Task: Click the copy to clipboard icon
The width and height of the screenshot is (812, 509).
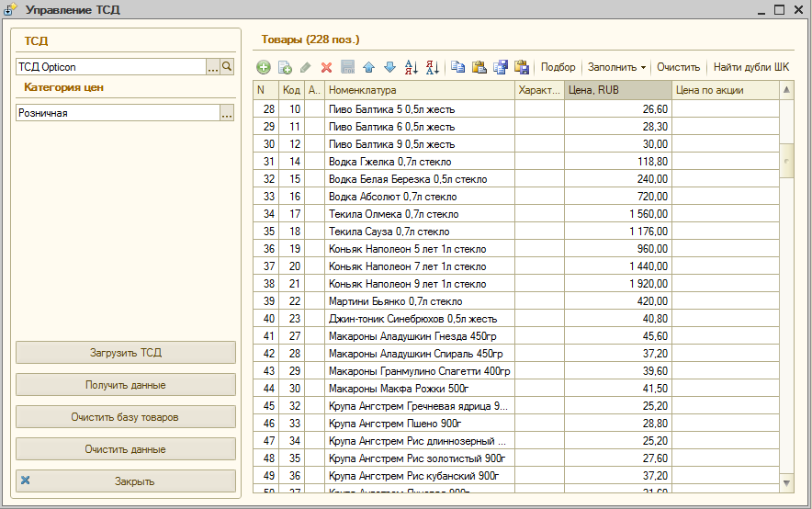Action: tap(457, 67)
